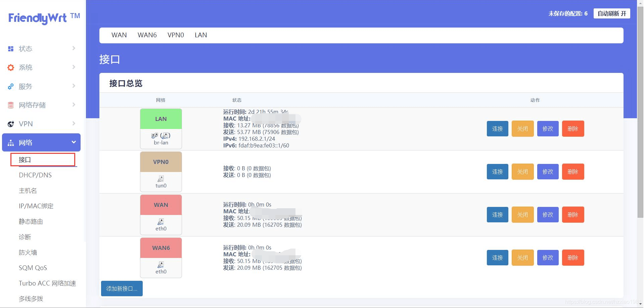644x308 pixels.
Task: Expand the Status menu chevron
Action: 74,48
